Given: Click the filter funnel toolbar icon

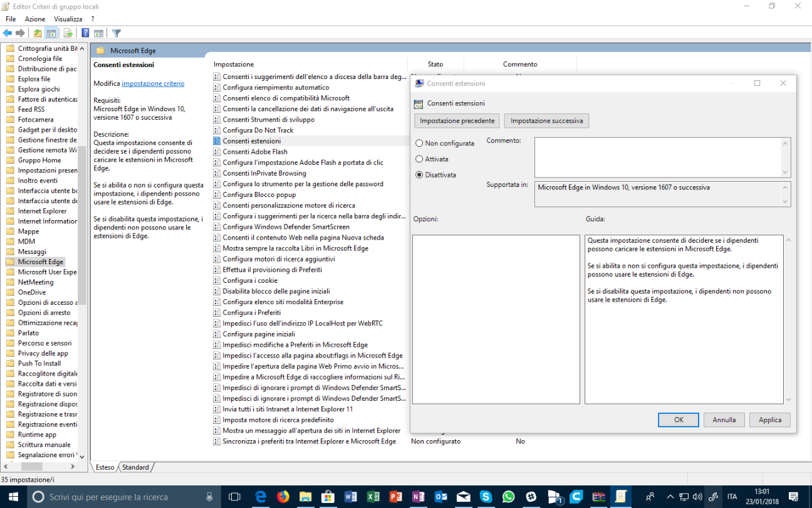Looking at the screenshot, I should (x=117, y=33).
